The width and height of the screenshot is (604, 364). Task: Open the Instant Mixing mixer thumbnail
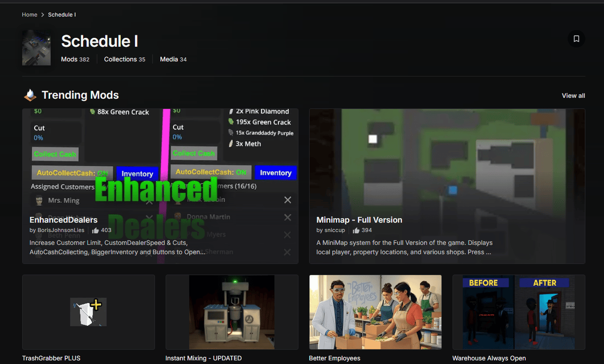(232, 312)
